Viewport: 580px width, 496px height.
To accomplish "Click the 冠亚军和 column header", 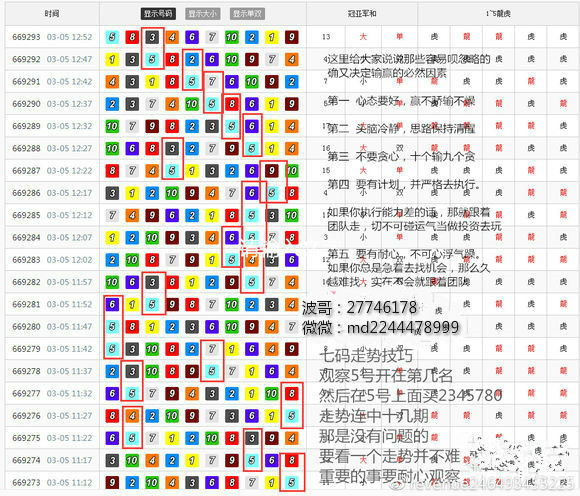I will click(362, 14).
